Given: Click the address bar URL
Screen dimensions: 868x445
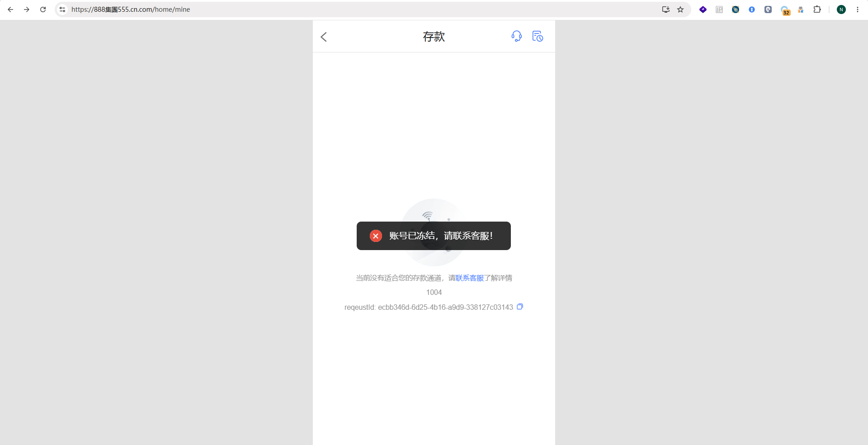Looking at the screenshot, I should pyautogui.click(x=131, y=9).
